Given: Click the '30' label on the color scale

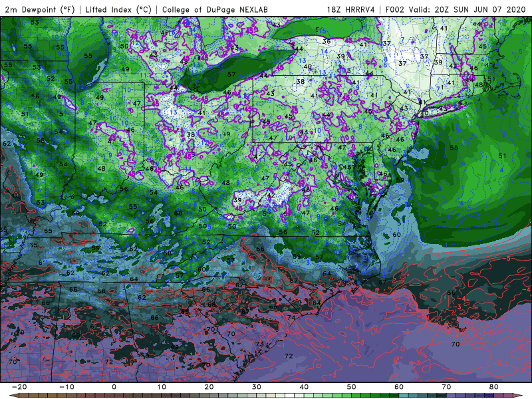Looking at the screenshot, I should pos(257,387).
